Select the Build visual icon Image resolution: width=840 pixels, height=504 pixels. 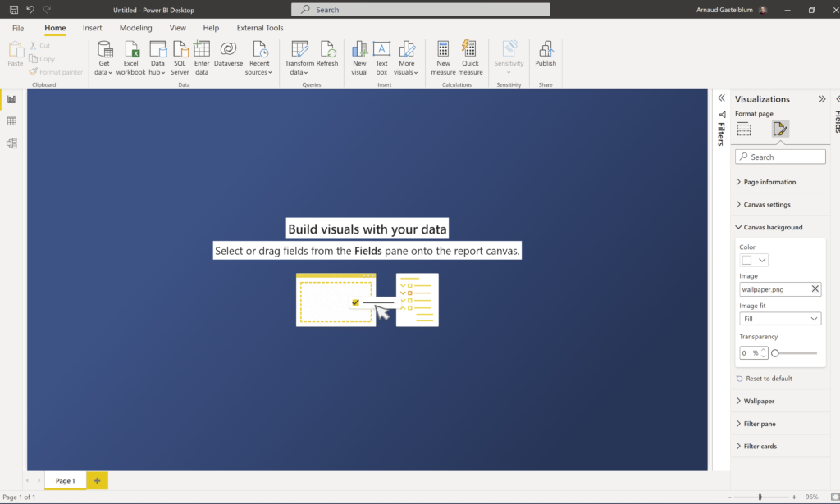[x=744, y=129]
